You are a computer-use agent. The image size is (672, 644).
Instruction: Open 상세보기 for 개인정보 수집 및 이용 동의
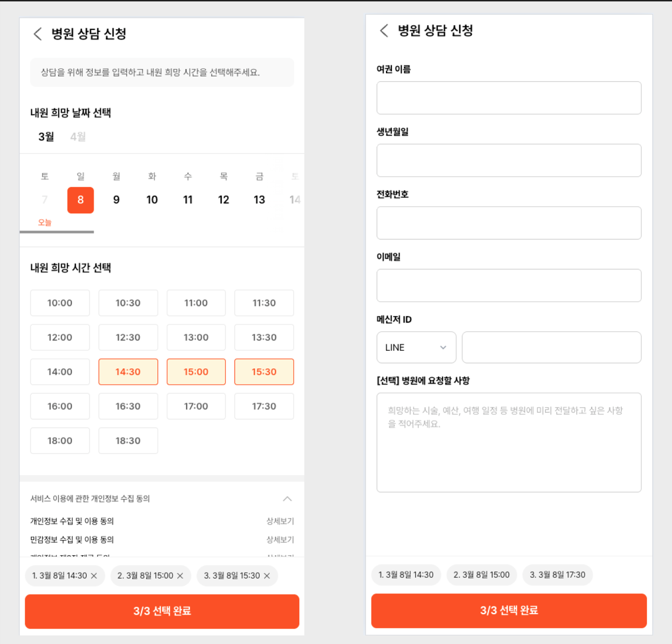[x=280, y=521]
